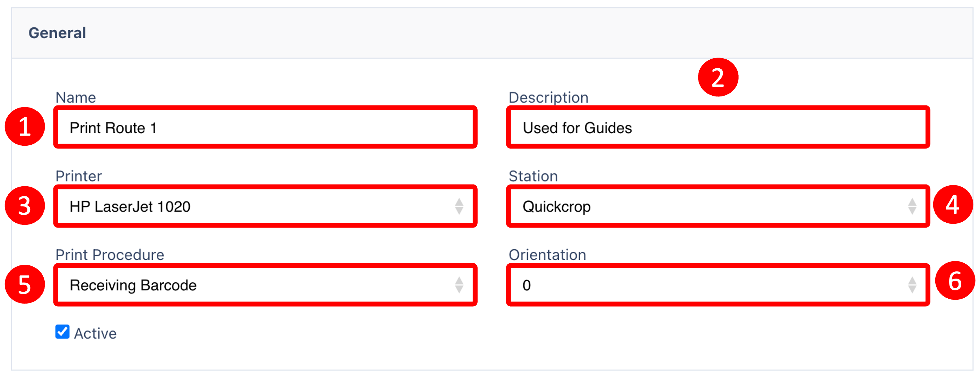980x375 pixels.
Task: Click the Printer field label
Action: pos(79,176)
